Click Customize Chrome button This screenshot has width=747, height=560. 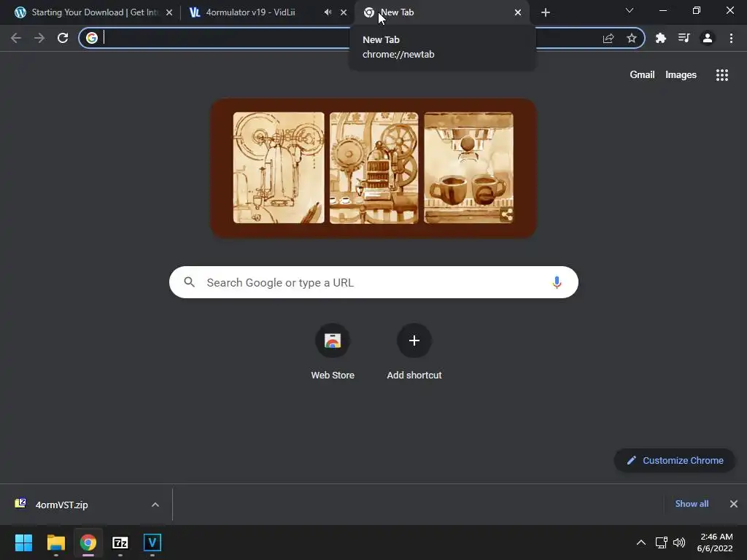coord(675,461)
